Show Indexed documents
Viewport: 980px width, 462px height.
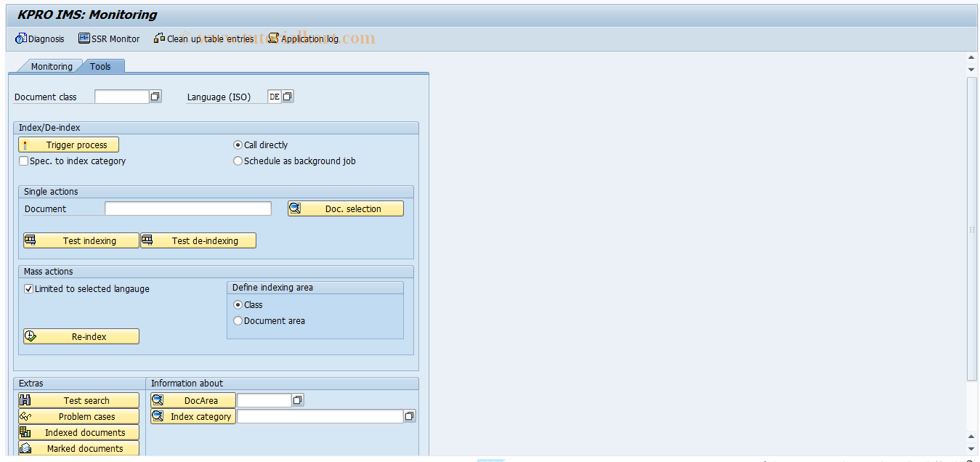(78, 432)
